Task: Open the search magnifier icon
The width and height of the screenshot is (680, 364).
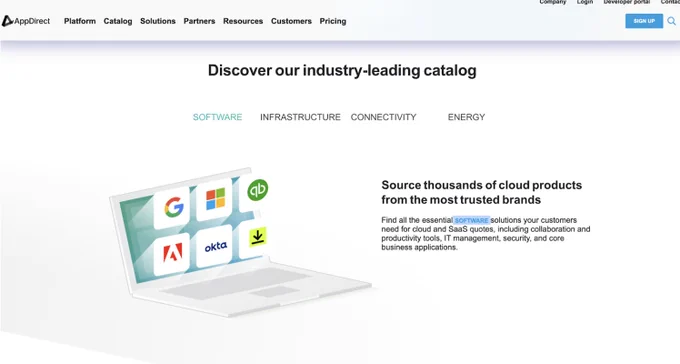Action: tap(671, 21)
